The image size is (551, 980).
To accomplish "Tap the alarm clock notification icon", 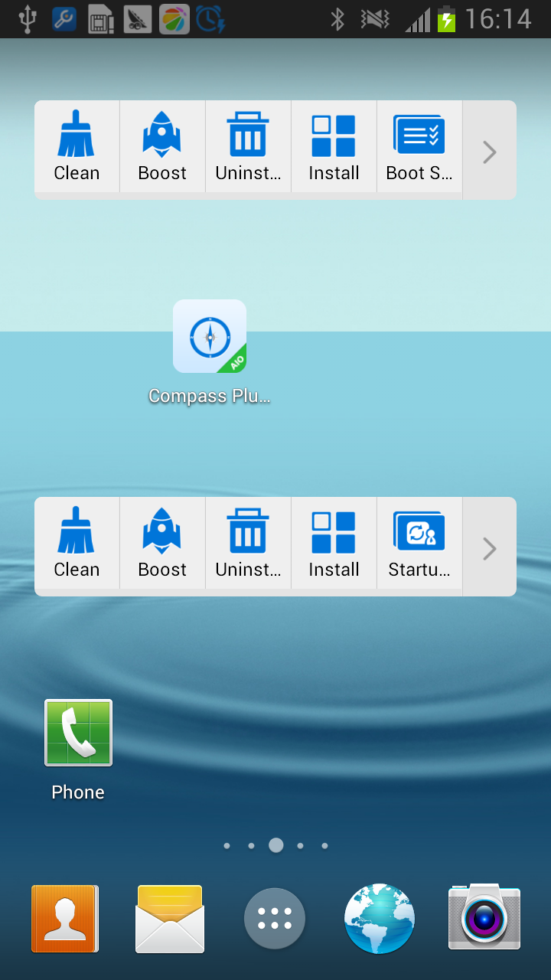I will click(x=210, y=19).
